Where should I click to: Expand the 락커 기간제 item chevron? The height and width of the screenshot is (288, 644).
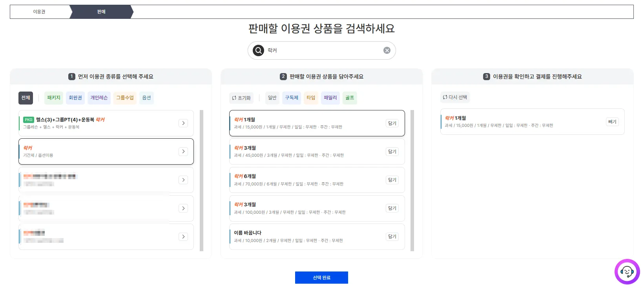183,152
